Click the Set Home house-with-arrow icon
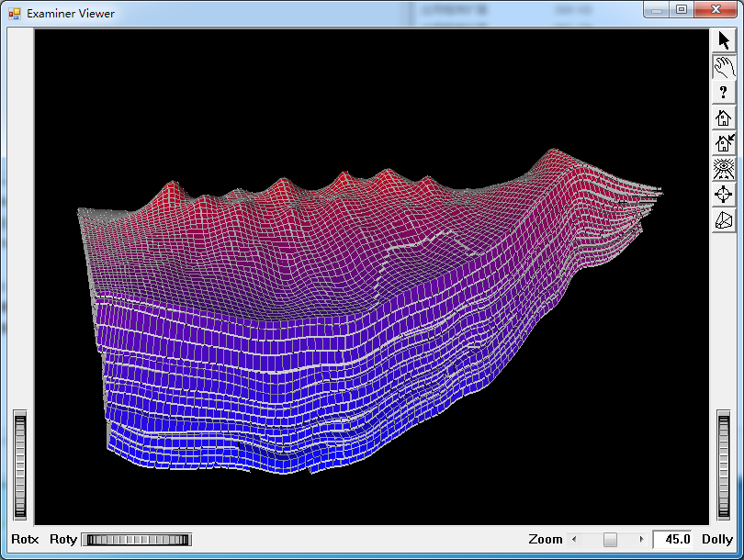744x560 pixels. click(x=723, y=143)
